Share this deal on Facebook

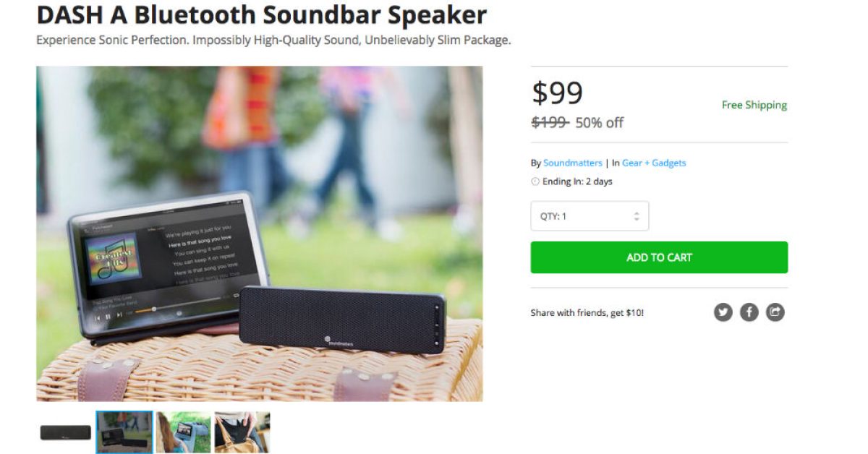pyautogui.click(x=749, y=312)
